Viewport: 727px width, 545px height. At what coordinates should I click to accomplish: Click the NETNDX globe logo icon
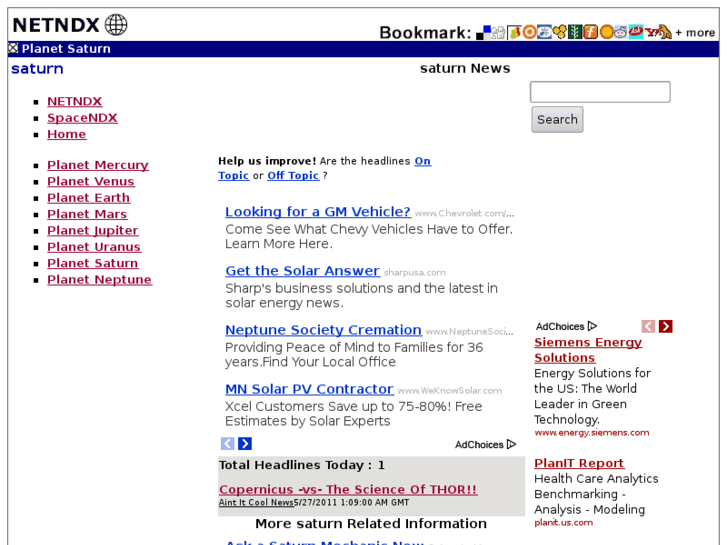[x=116, y=25]
